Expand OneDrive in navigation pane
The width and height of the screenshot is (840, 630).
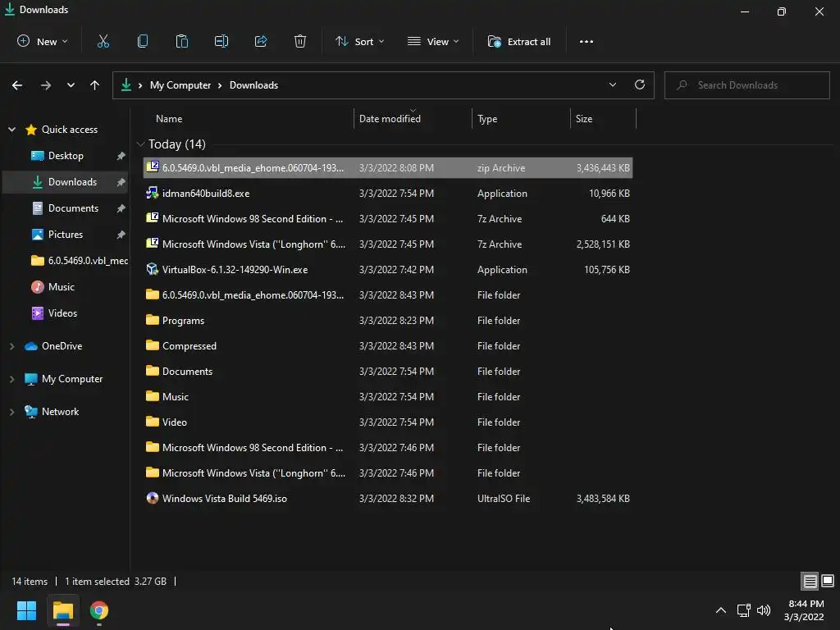tap(11, 346)
